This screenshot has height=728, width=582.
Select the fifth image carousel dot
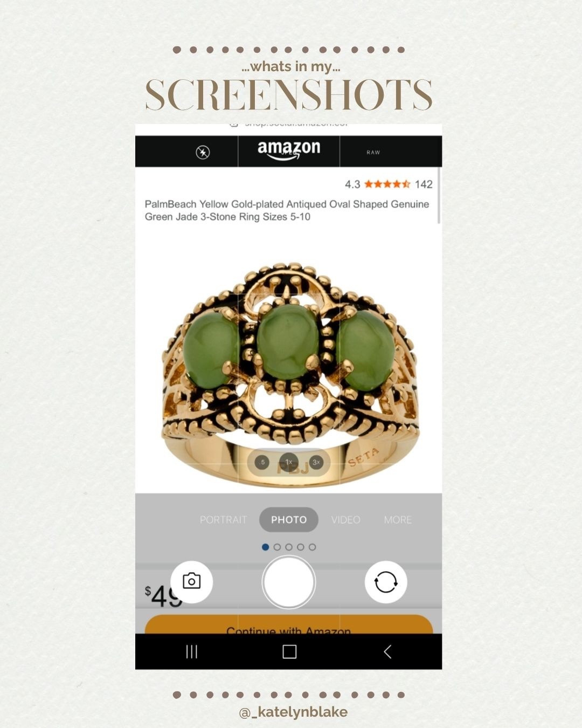click(x=312, y=547)
